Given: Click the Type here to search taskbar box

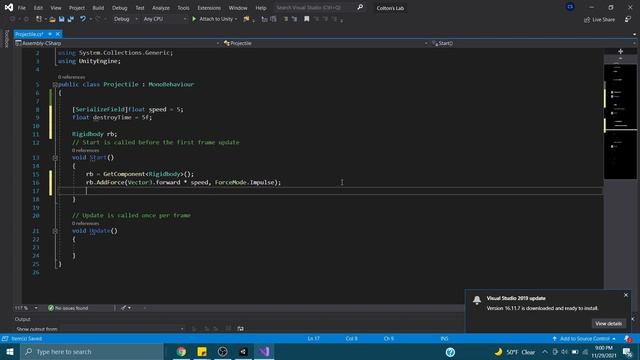Looking at the screenshot, I should 91,352.
